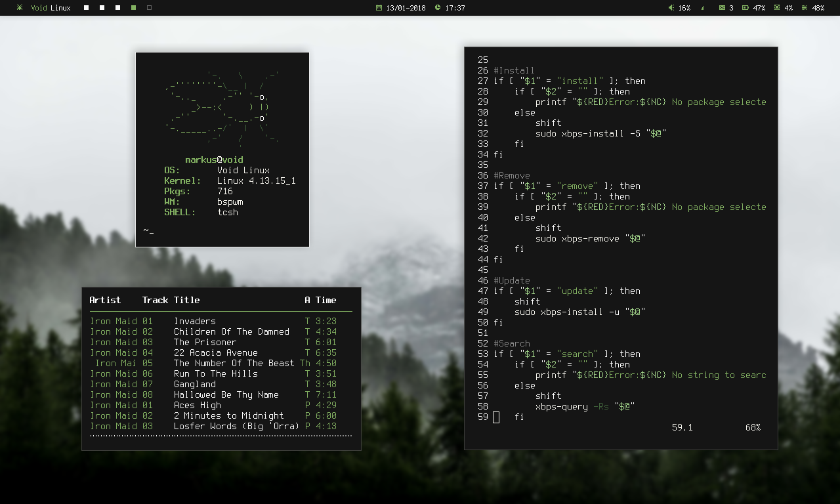This screenshot has width=840, height=504.
Task: Click the Time column header in playlist
Action: coord(325,300)
